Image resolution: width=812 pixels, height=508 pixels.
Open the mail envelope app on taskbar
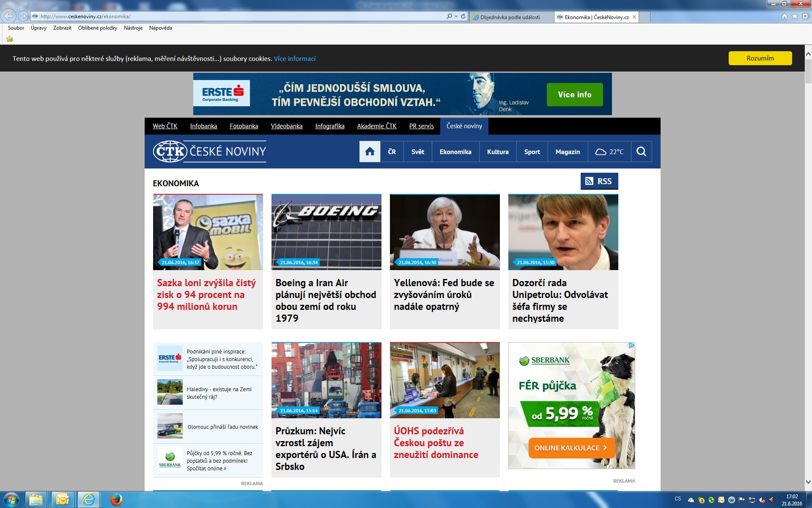click(x=63, y=500)
